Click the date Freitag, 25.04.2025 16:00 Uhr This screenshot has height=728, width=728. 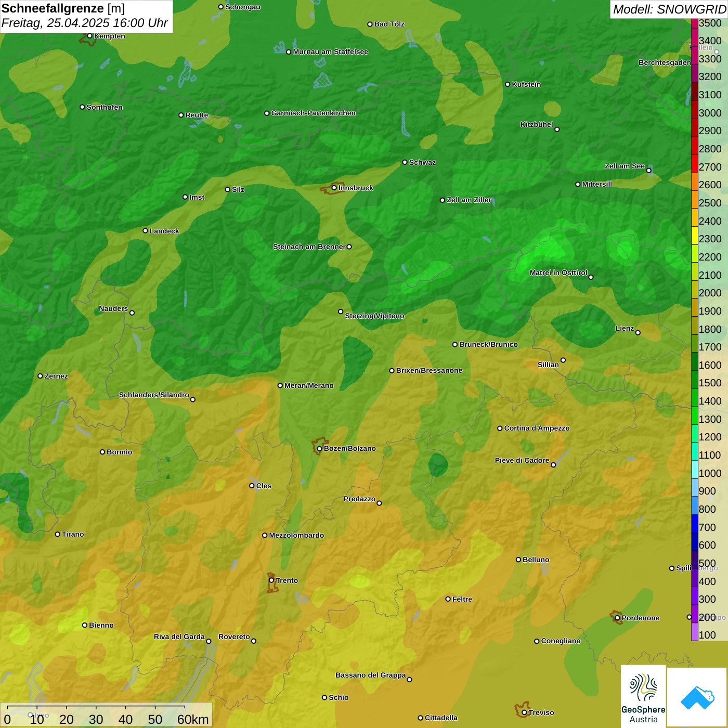pyautogui.click(x=84, y=23)
